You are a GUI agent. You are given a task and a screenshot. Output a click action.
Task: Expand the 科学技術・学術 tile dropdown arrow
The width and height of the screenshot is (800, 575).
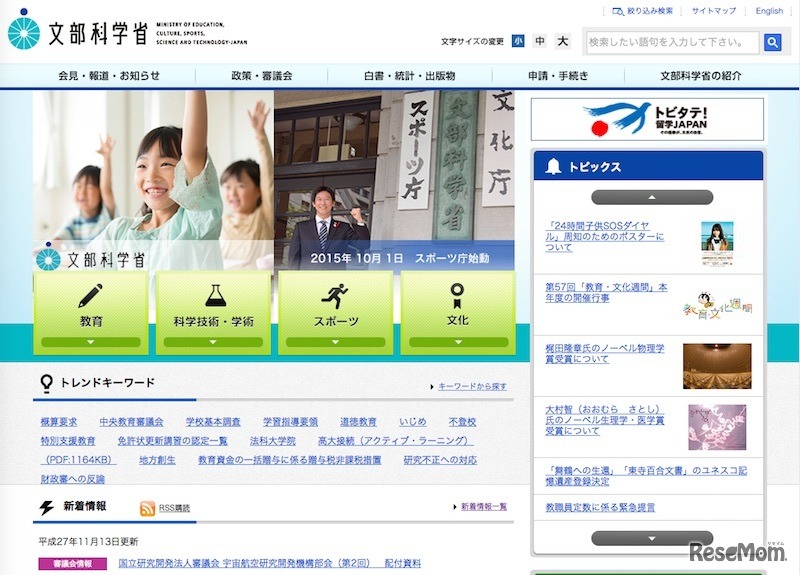click(213, 342)
